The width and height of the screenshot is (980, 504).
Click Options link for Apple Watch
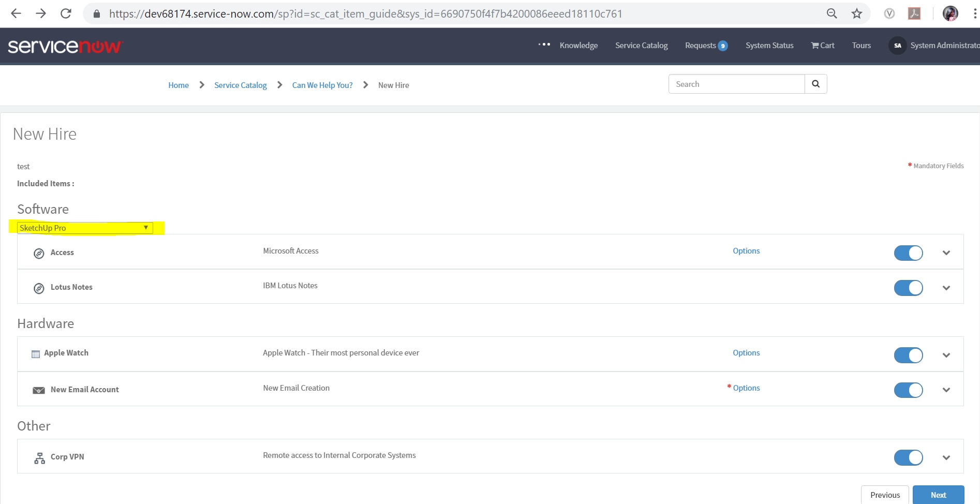[746, 353]
